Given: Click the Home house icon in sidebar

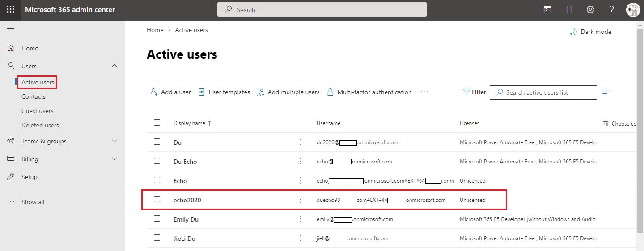Looking at the screenshot, I should [x=11, y=48].
